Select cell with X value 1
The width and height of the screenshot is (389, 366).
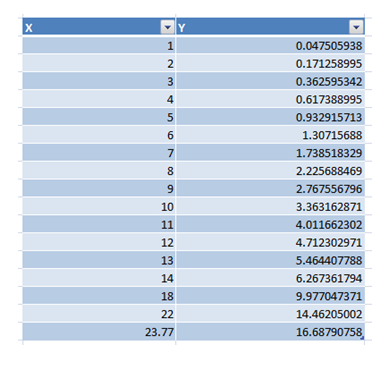[x=99, y=45]
